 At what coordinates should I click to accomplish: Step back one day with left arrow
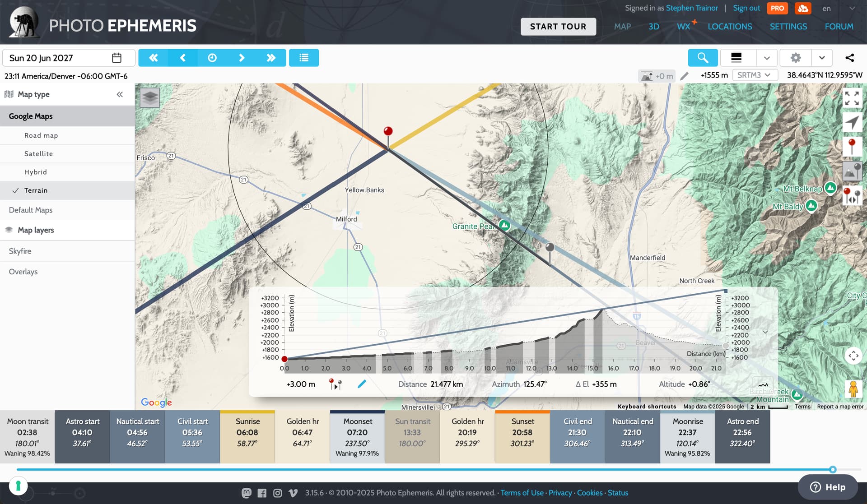(182, 58)
